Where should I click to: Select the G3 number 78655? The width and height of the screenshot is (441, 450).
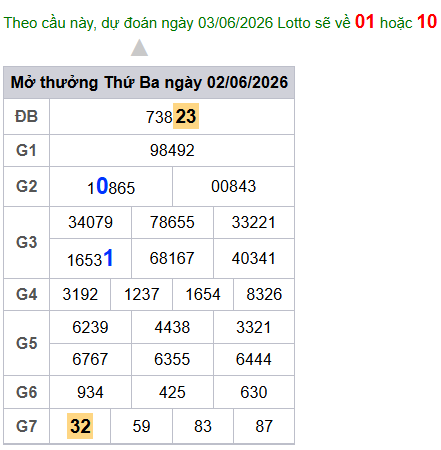tap(172, 222)
